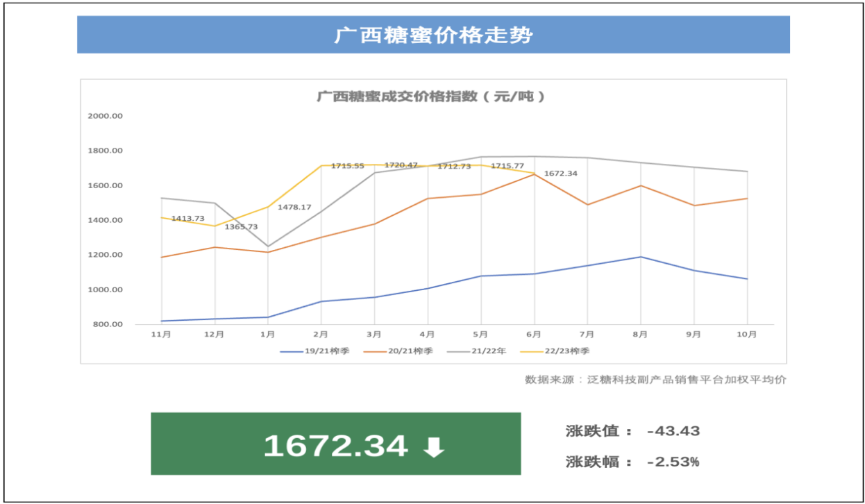Click the 涨跌幅 -2.53% value
The height and width of the screenshot is (504, 865).
tap(673, 462)
